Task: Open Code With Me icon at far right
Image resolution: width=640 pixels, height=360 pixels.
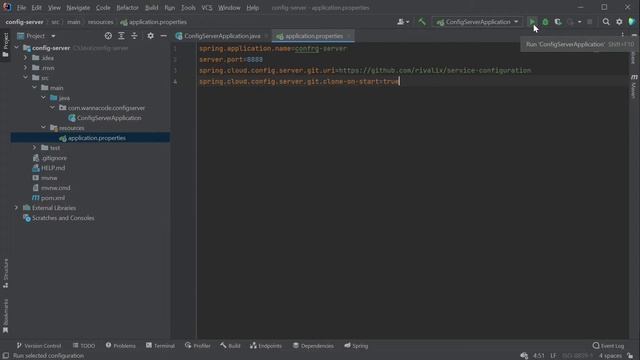Action: pos(632,22)
